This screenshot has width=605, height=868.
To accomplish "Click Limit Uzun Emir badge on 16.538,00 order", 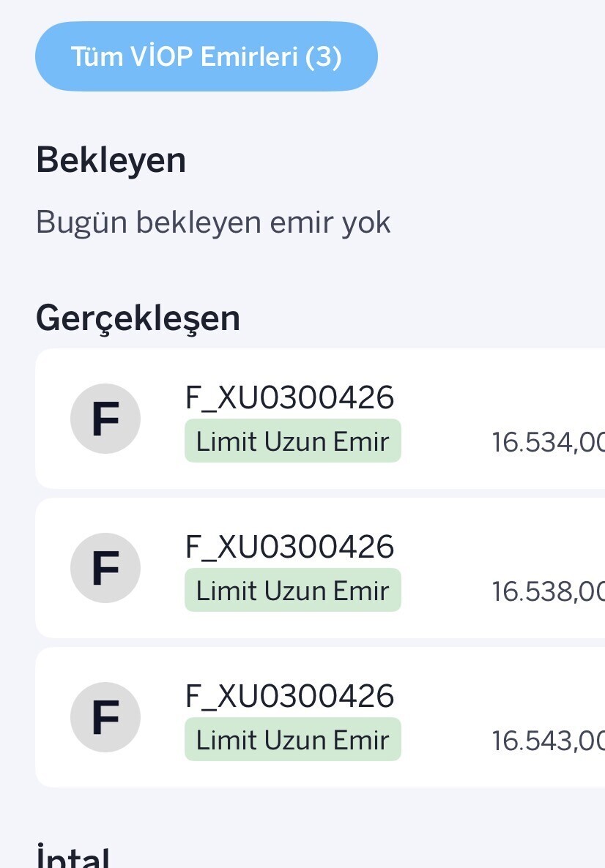I will (x=292, y=590).
